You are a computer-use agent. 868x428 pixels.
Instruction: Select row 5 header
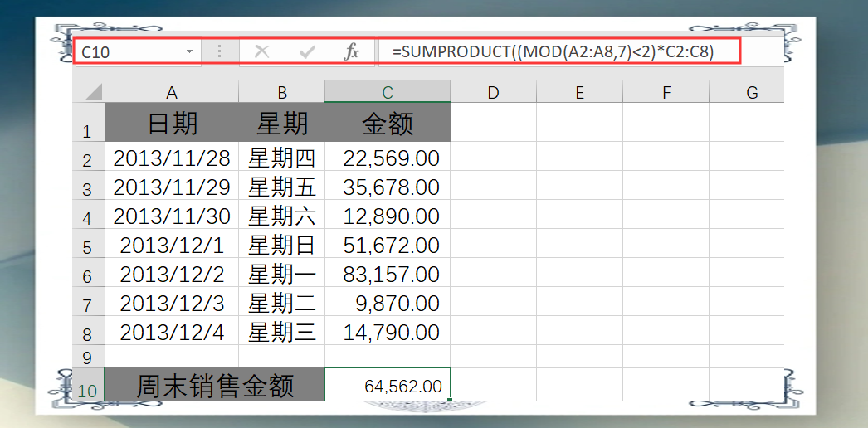89,243
